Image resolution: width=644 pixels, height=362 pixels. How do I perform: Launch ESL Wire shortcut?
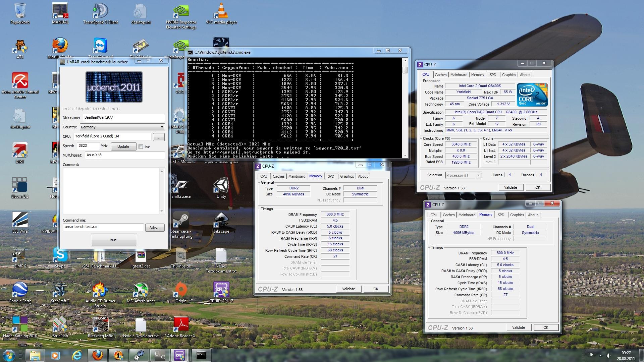[20, 222]
